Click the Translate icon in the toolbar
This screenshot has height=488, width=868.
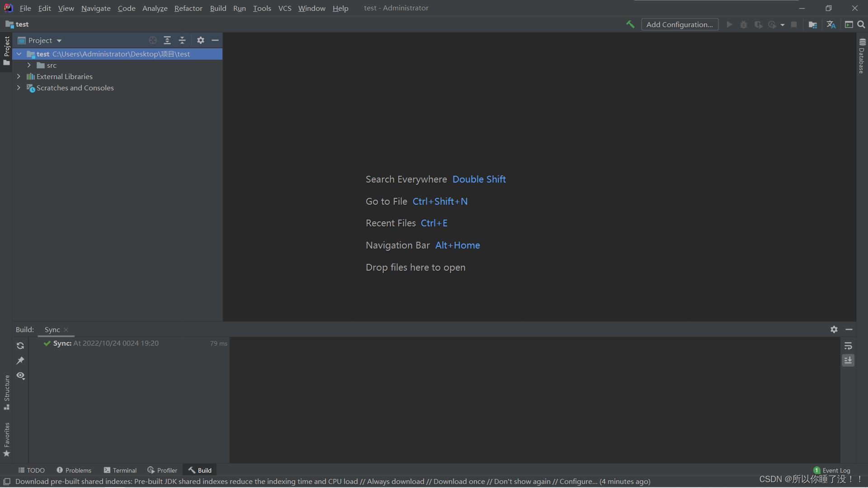tap(831, 25)
